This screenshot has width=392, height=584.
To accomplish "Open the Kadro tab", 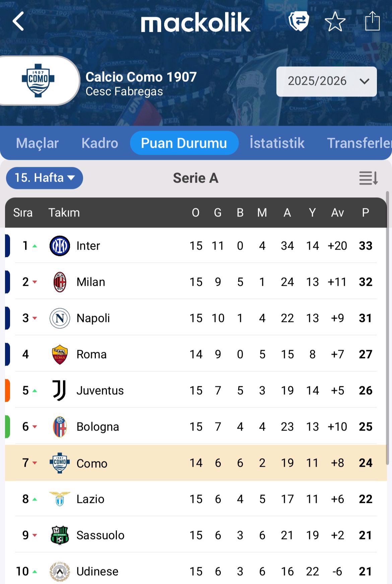I will (x=100, y=143).
